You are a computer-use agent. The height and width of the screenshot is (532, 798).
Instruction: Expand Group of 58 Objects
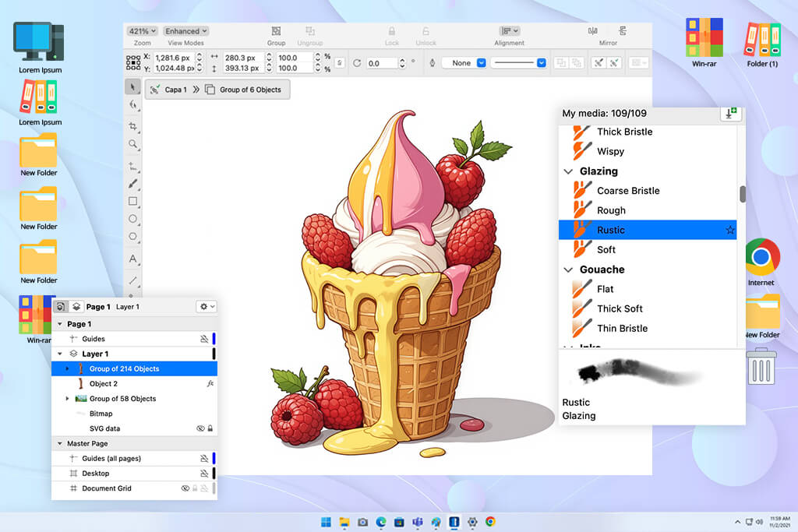[67, 399]
